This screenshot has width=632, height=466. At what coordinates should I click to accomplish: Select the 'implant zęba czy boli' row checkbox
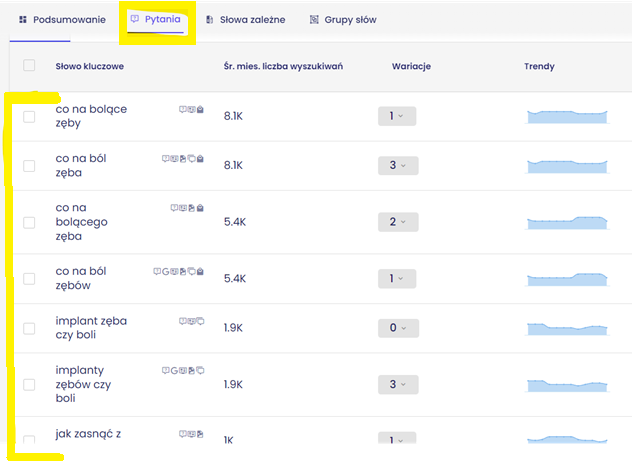click(x=29, y=328)
